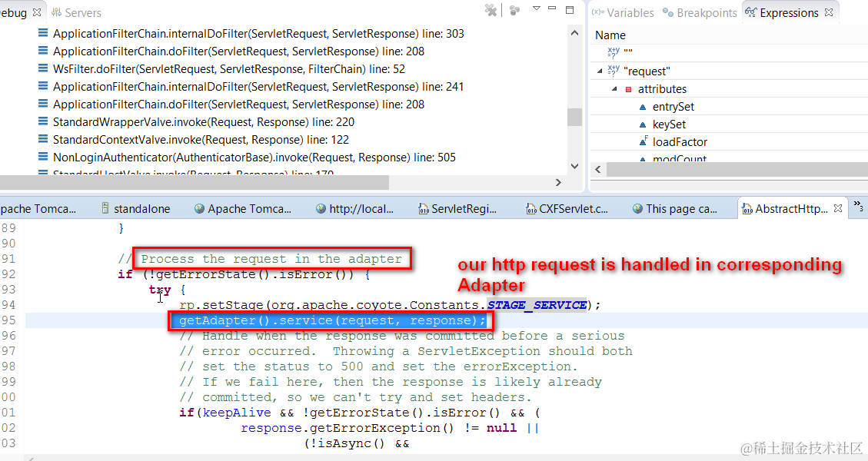Screen dimensions: 868x461
Task: Show hidden editor tabs list chevron
Action: [859, 207]
